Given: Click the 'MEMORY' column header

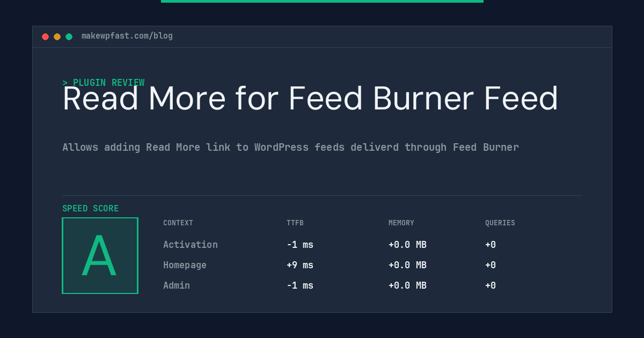Looking at the screenshot, I should (x=401, y=223).
